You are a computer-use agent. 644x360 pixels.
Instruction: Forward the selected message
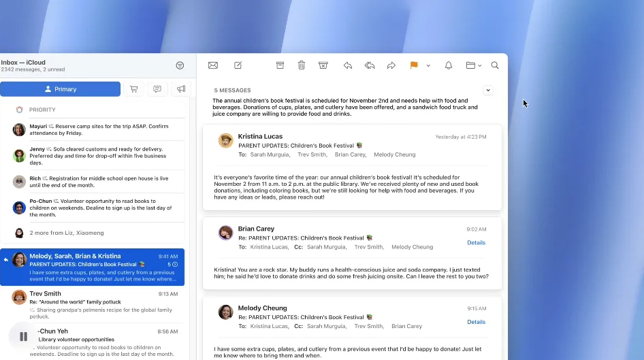(391, 65)
